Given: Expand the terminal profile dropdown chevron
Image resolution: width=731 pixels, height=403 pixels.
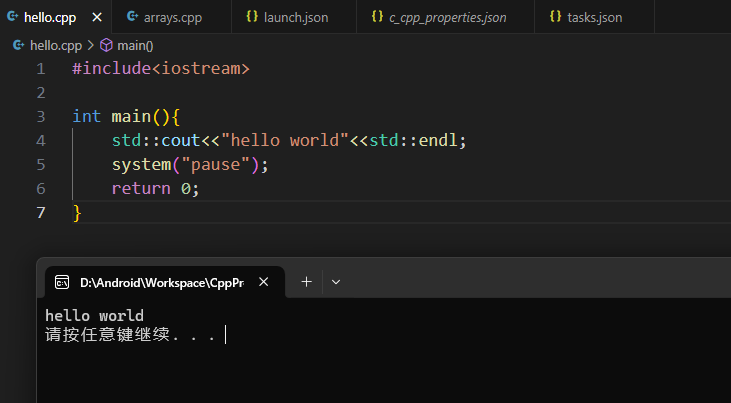Looking at the screenshot, I should (x=336, y=282).
